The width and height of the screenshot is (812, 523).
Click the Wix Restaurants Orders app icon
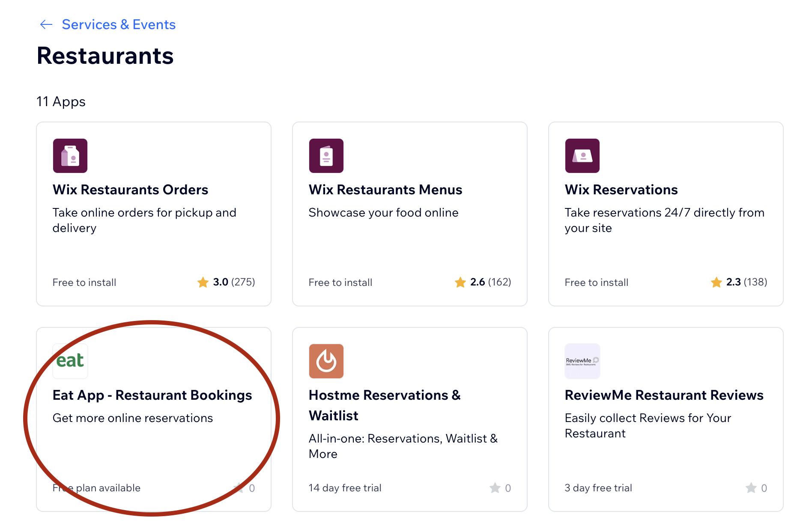70,156
